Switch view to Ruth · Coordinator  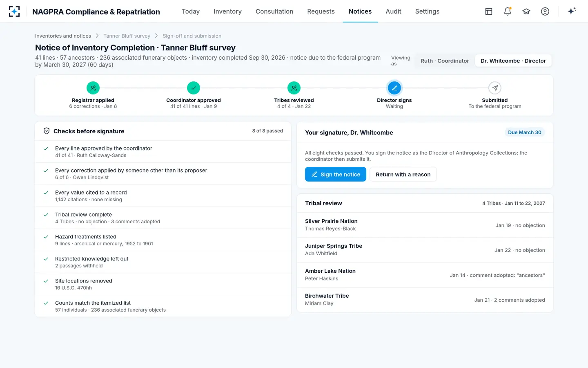coord(445,61)
